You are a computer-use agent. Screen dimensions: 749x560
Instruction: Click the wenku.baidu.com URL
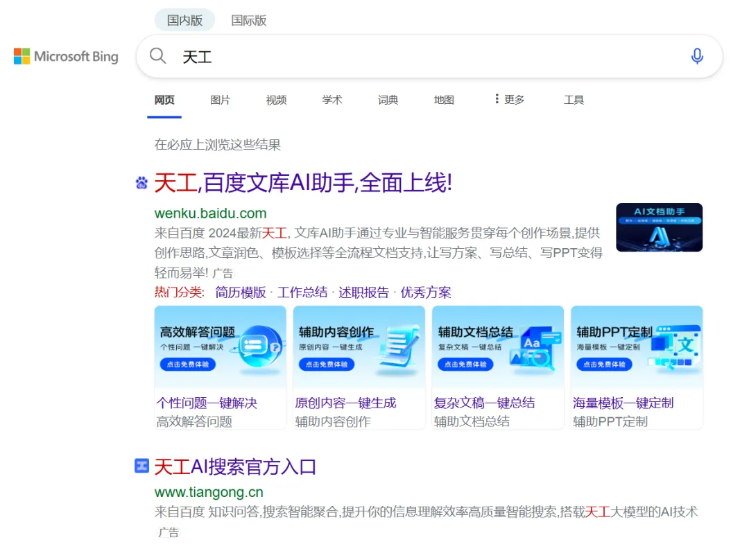[x=210, y=213]
